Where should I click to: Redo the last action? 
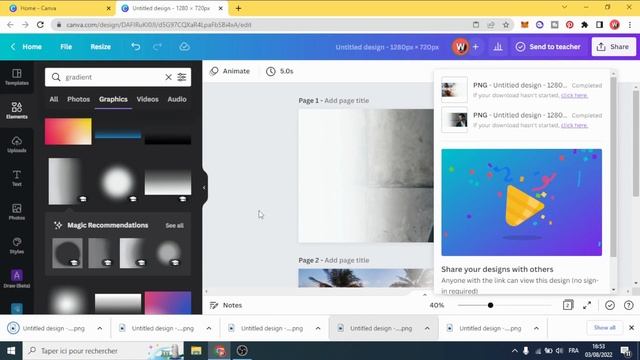pyautogui.click(x=158, y=47)
